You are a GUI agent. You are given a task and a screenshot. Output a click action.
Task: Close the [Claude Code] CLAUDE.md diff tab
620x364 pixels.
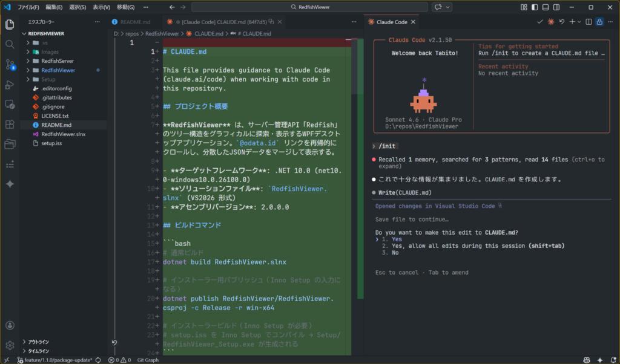pos(280,22)
